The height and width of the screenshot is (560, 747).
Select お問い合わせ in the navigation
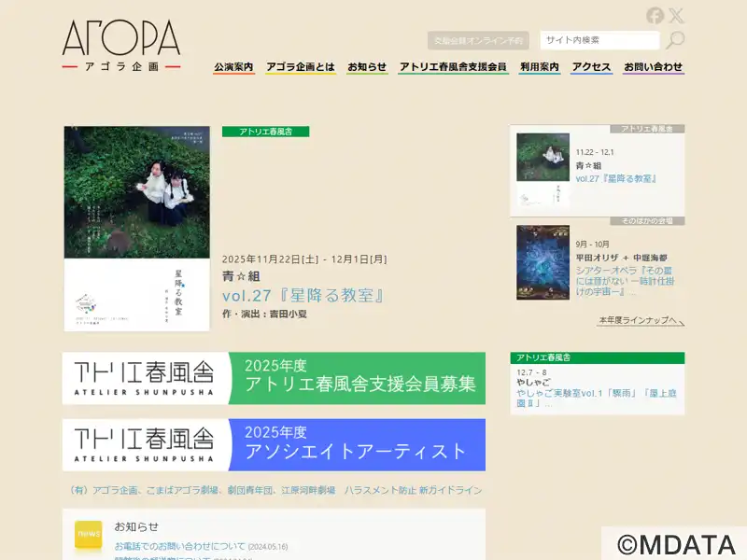point(654,67)
